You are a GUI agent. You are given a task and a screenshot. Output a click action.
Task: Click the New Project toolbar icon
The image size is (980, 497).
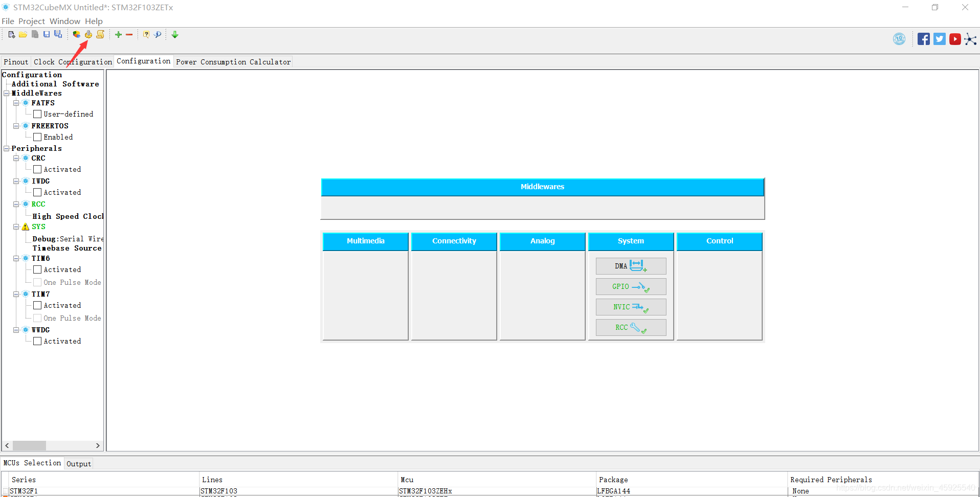coord(11,34)
